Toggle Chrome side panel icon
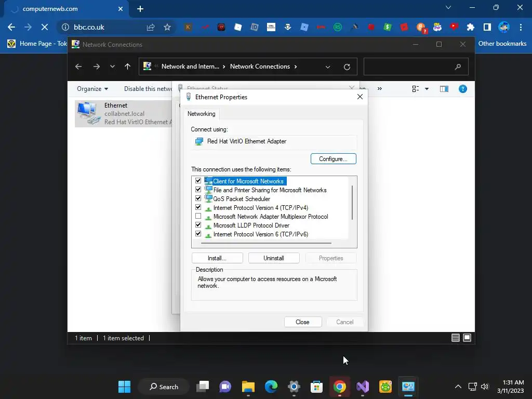Image resolution: width=532 pixels, height=399 pixels. (487, 27)
